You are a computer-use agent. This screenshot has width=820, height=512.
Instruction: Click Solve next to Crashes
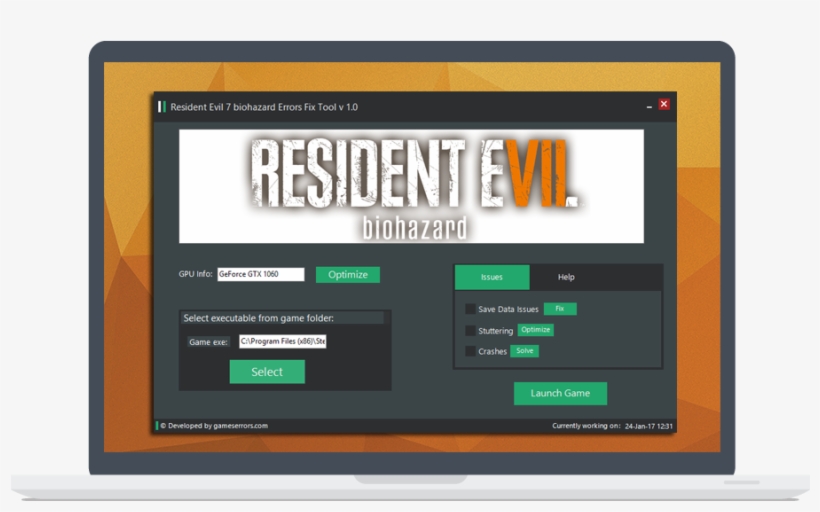[525, 350]
